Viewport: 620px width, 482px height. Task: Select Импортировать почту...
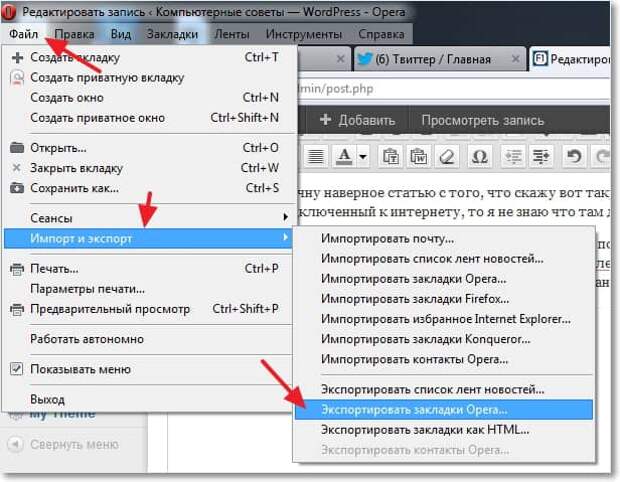[444, 238]
